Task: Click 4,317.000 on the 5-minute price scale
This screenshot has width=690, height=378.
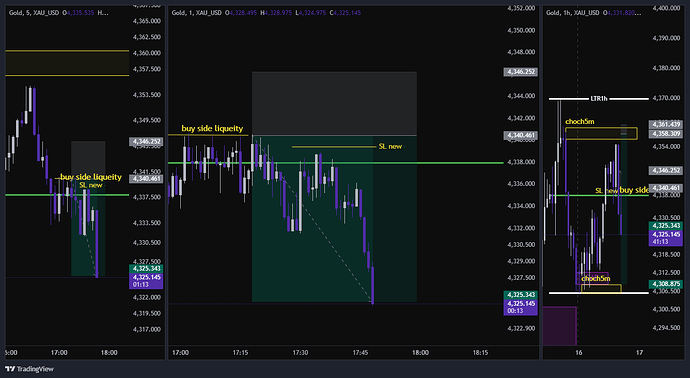Action: click(147, 329)
